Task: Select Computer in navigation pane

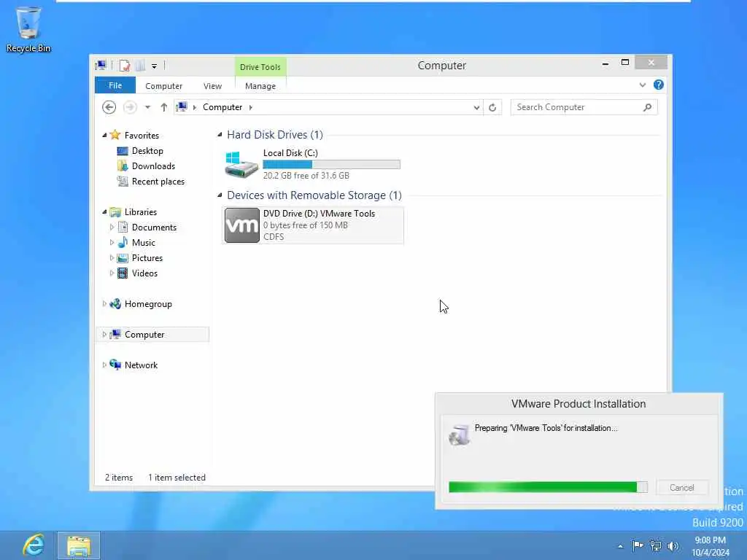Action: pyautogui.click(x=144, y=334)
